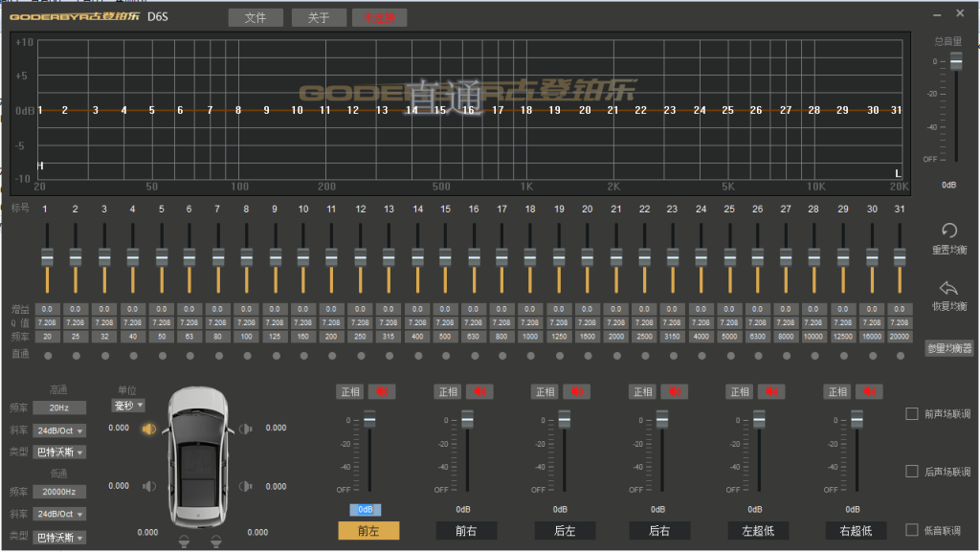This screenshot has height=552, width=980.
Task: Toggle the 正相 phase button for 右超低
Action: point(837,391)
